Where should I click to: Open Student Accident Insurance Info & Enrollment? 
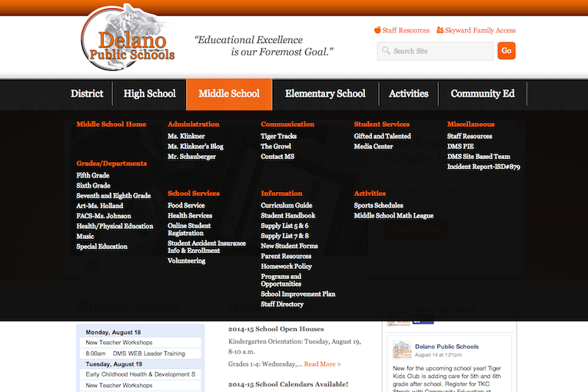(x=207, y=247)
